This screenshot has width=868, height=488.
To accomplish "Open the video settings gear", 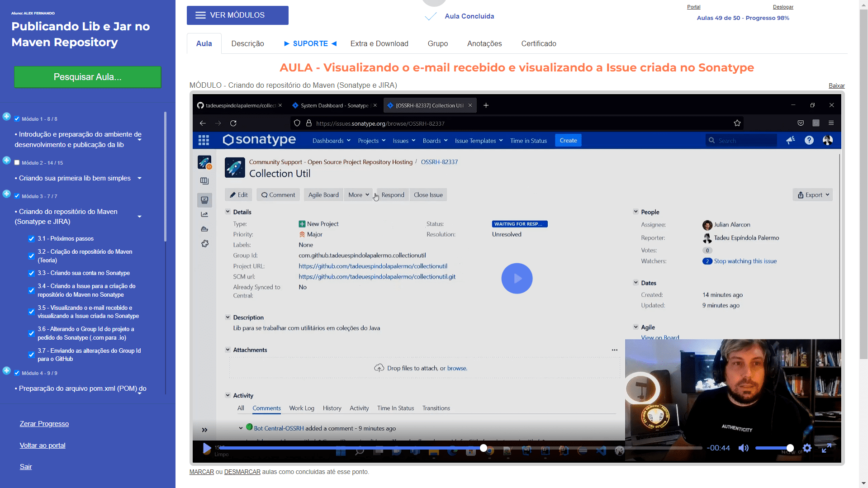I will coord(807,448).
